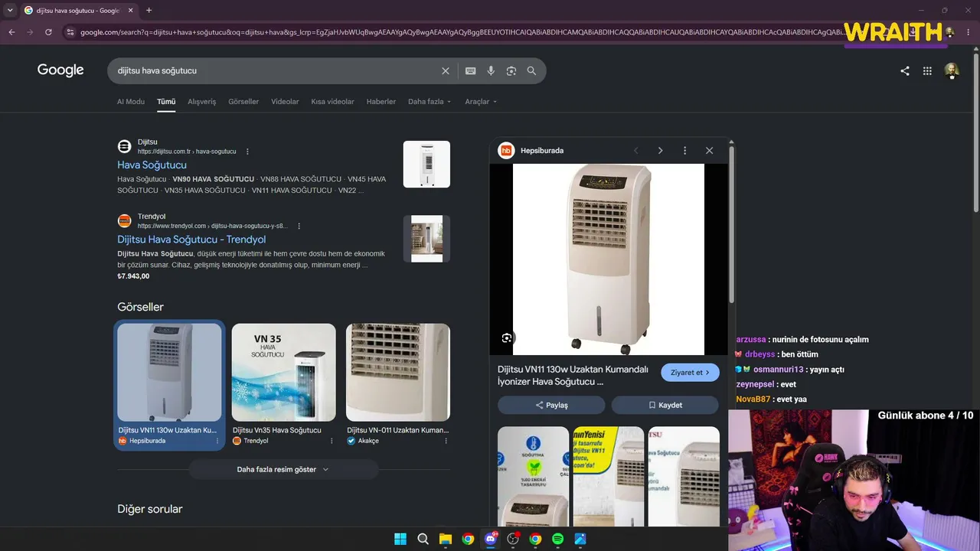This screenshot has width=980, height=551.
Task: Switch to the Kısa videolar tab
Action: (332, 102)
